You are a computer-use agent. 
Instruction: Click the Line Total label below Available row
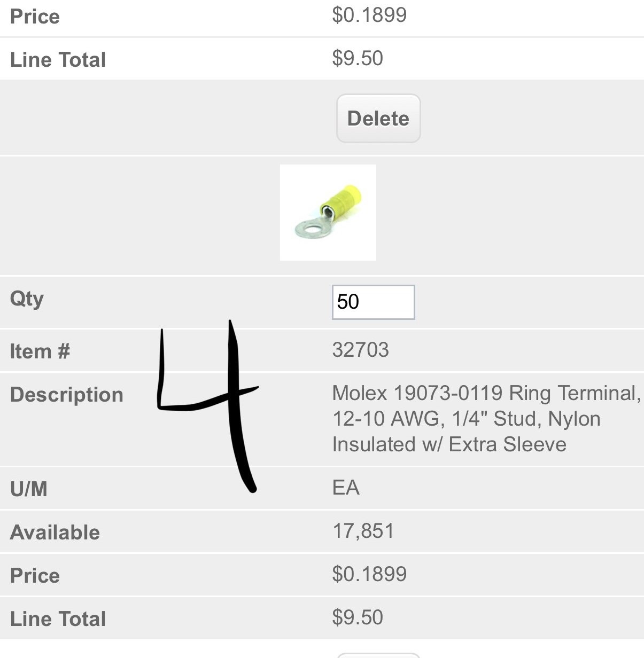58,619
